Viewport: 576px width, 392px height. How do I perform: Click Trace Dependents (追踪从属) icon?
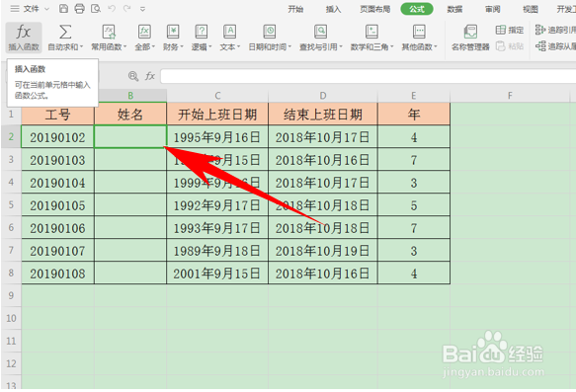[540, 46]
